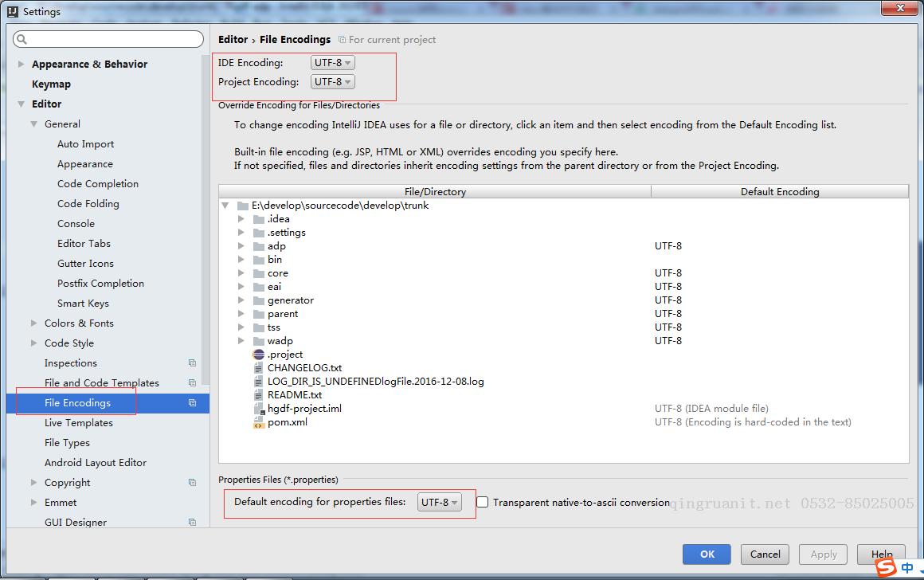
Task: Click the trunk root folder icon
Action: 243,206
